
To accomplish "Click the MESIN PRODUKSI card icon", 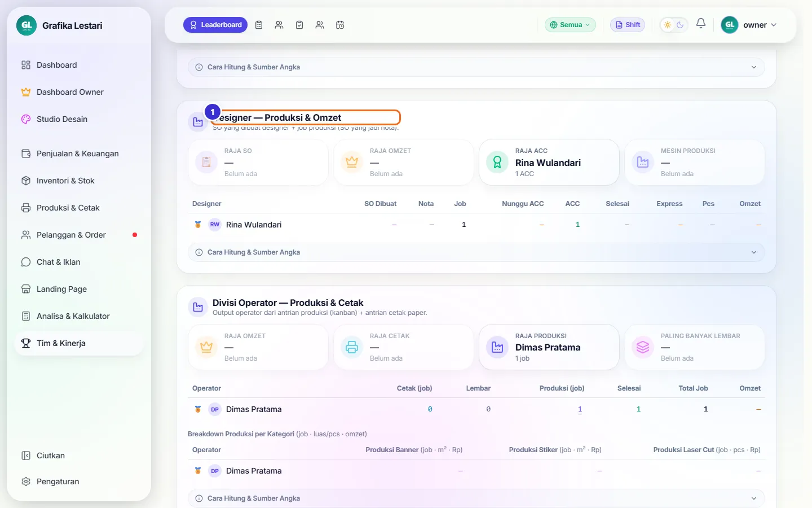I will [643, 162].
